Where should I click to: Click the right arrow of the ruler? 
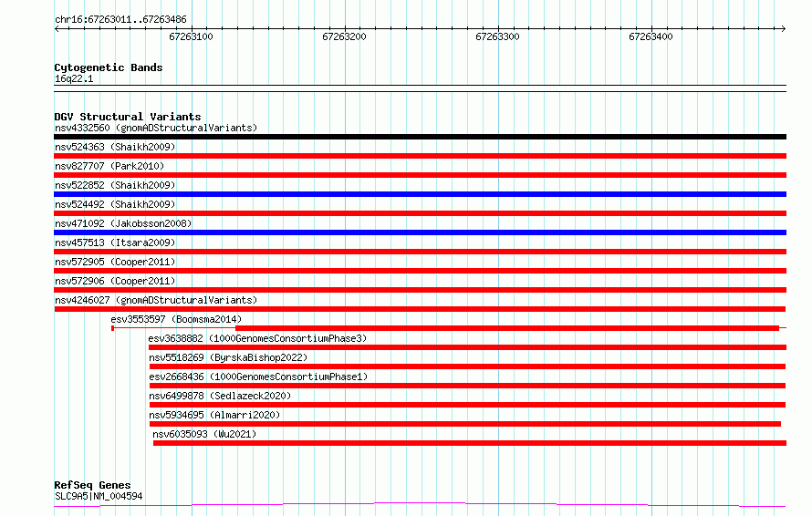[x=783, y=28]
